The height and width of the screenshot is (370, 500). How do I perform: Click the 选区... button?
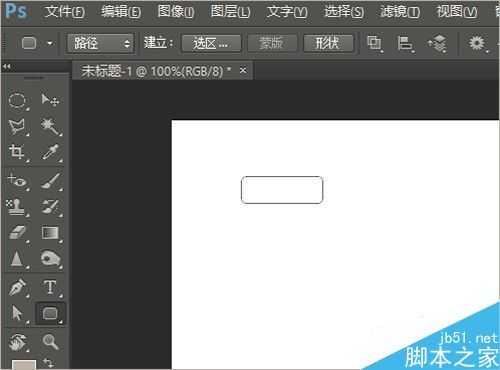pos(211,43)
